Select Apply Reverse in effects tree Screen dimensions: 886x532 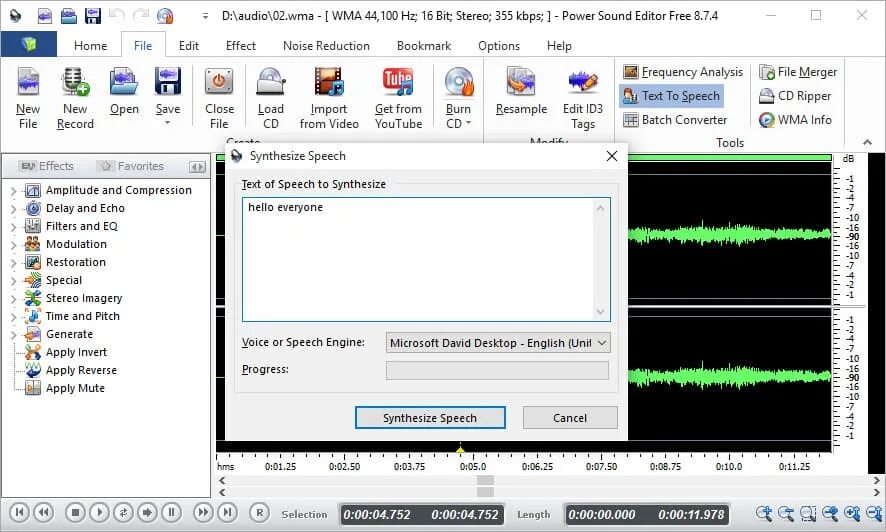point(81,370)
